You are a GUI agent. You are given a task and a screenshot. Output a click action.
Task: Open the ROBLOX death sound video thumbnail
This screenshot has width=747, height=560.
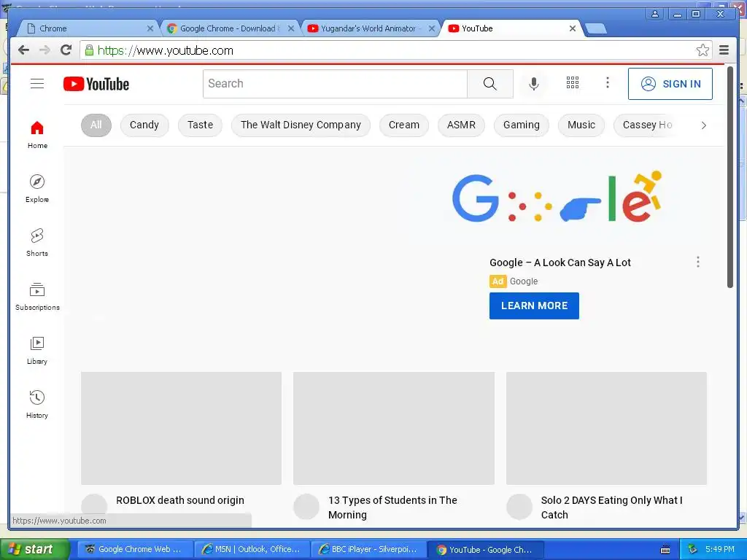coord(181,428)
